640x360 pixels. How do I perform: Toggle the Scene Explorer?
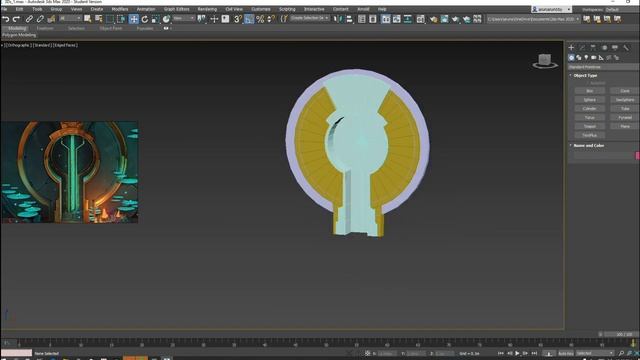click(362, 19)
